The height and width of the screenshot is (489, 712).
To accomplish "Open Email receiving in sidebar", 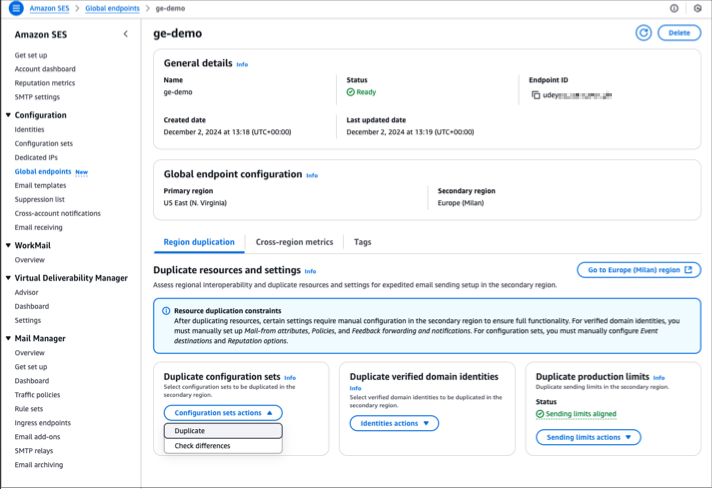I will [39, 227].
